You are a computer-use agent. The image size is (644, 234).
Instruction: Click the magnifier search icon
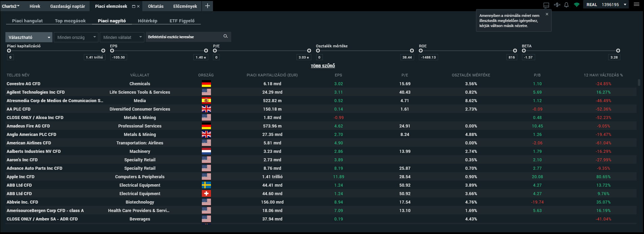[x=225, y=37]
